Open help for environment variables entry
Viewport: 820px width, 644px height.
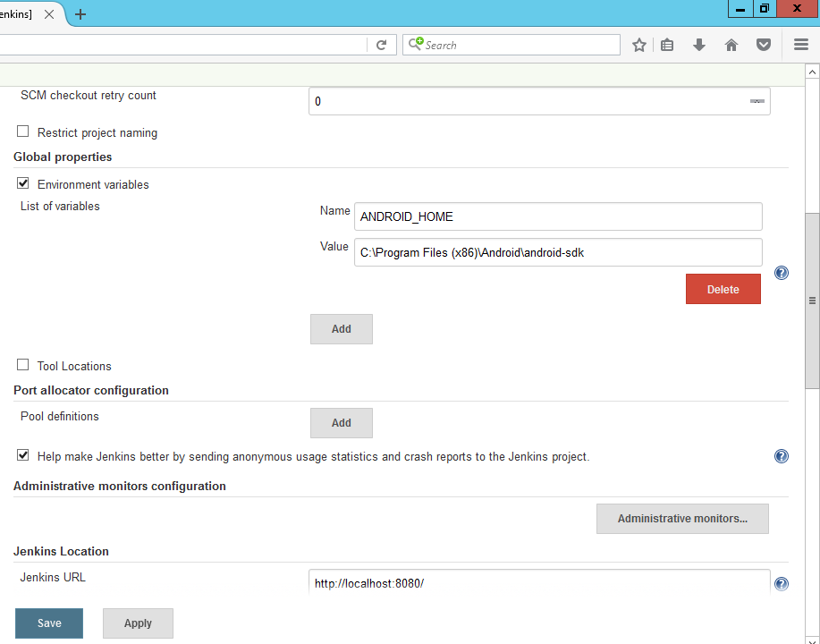(x=782, y=273)
